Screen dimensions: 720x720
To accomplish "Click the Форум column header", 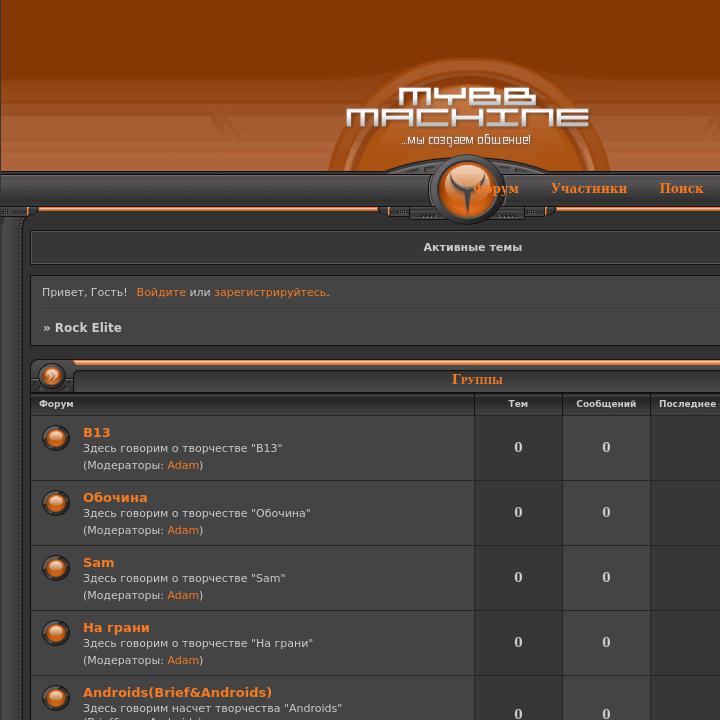I will tap(56, 404).
